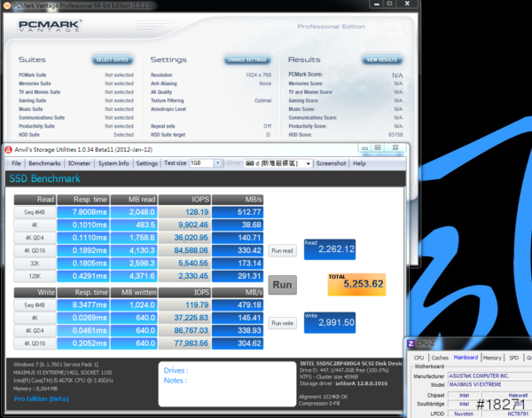Image resolution: width=532 pixels, height=418 pixels.
Task: Maximize the Anvil's Storage Utilities window
Action: (378, 147)
